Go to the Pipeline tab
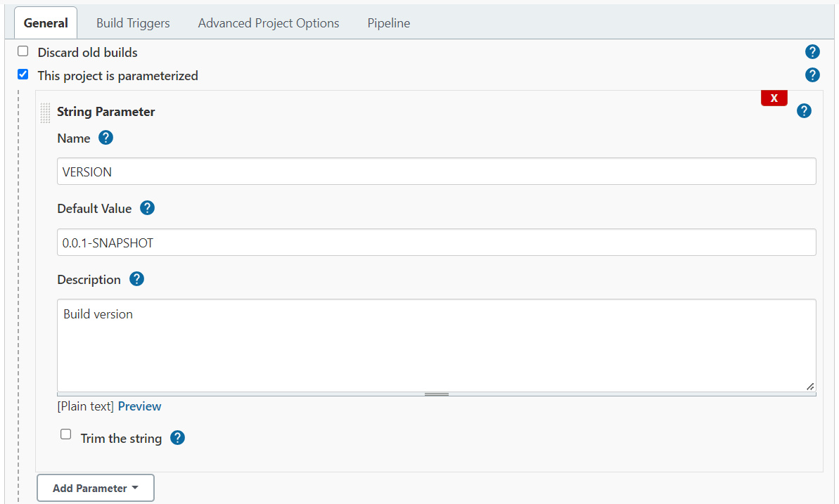Image resolution: width=839 pixels, height=504 pixels. click(x=388, y=23)
